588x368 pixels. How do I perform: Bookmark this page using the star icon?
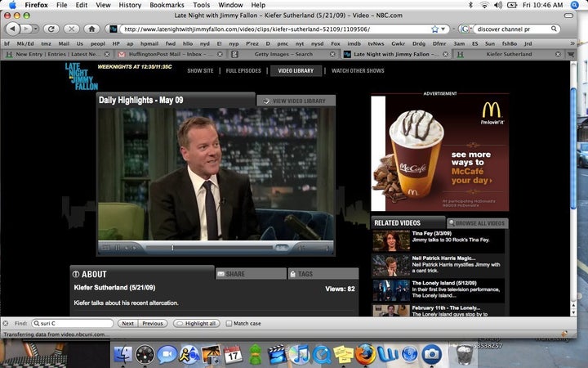coord(435,29)
